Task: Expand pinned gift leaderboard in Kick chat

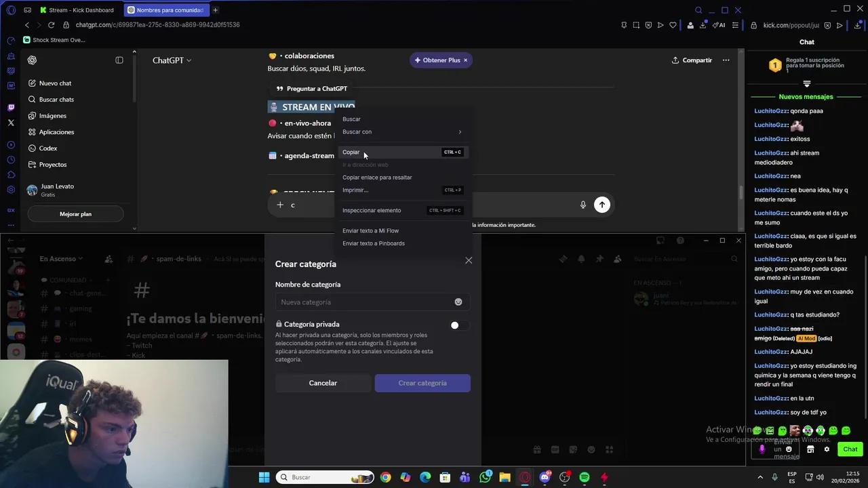Action: 807,84
